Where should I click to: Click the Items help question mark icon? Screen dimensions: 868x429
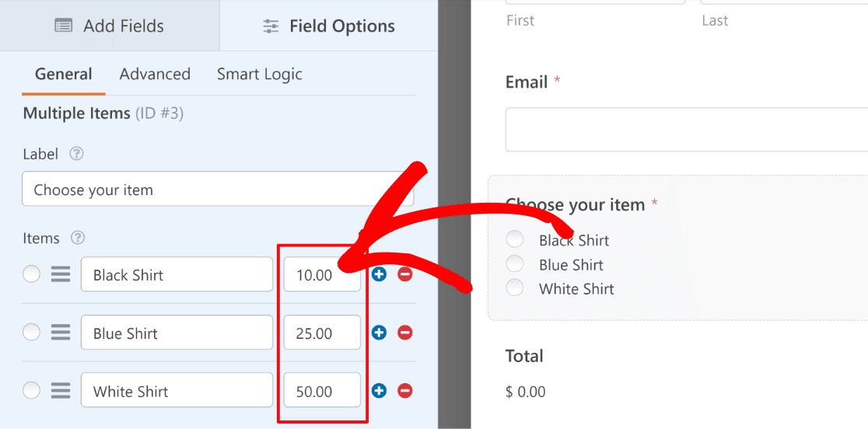78,239
